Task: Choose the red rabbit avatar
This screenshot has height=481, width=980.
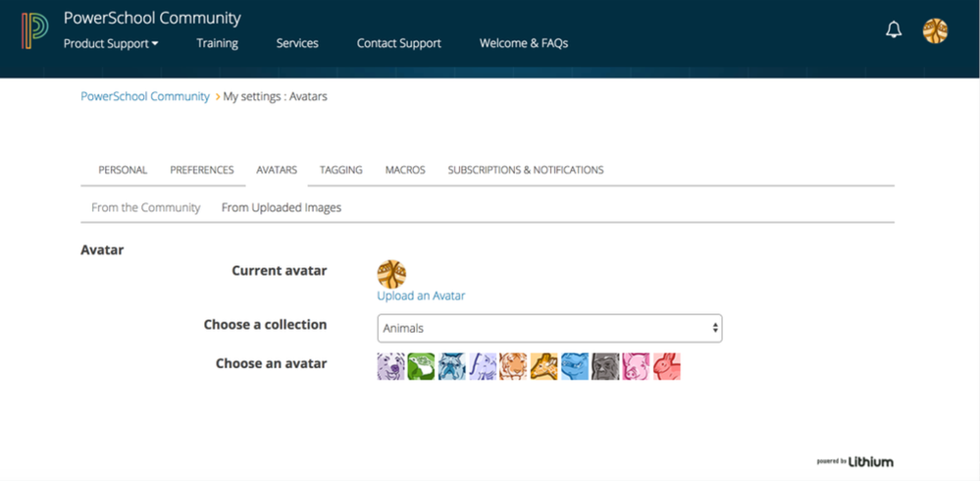Action: click(666, 366)
